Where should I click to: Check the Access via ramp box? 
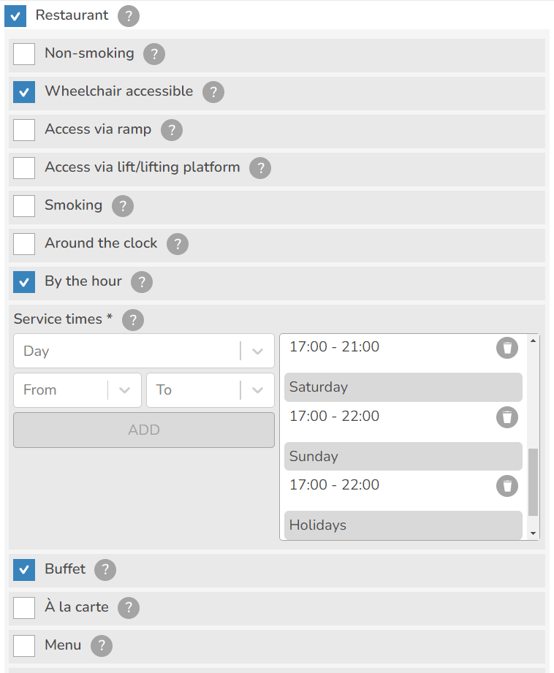coord(24,130)
